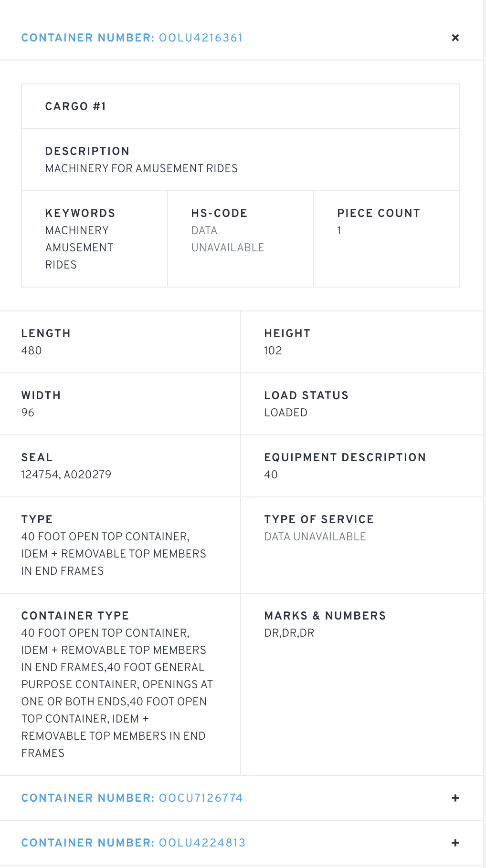Open the Container Number OOLU4224813 link
486x868 pixels.
[133, 843]
